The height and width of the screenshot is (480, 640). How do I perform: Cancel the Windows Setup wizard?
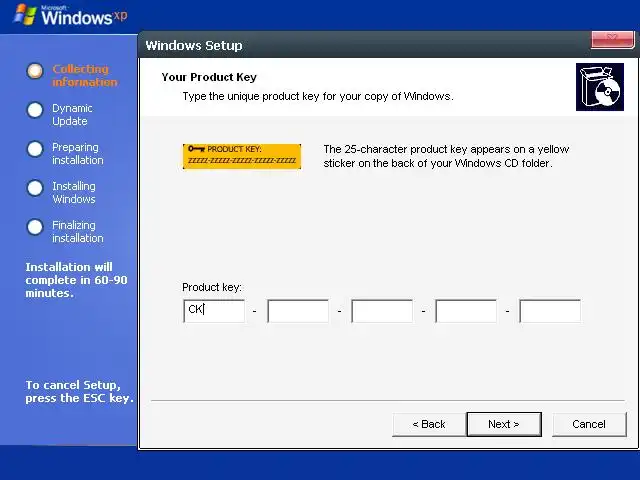pos(589,424)
